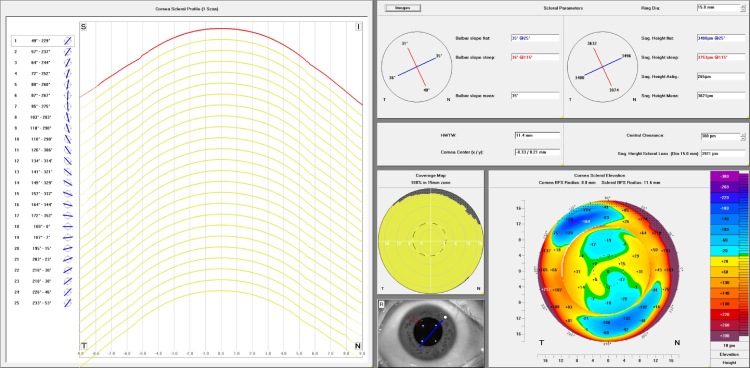The height and width of the screenshot is (368, 750).
Task: Pick the topmost purple swatch of the color scale
Action: 725,177
